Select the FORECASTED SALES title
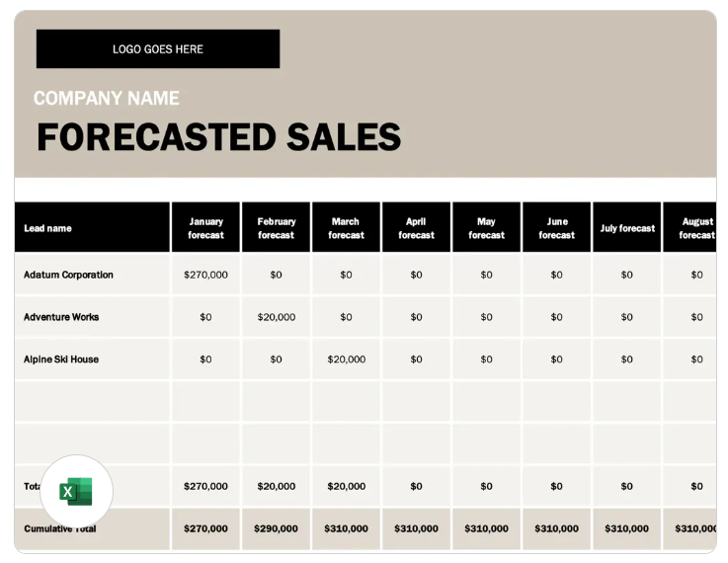 coord(218,137)
